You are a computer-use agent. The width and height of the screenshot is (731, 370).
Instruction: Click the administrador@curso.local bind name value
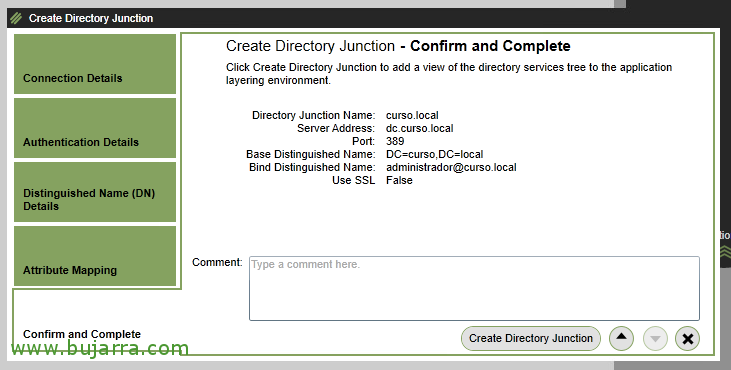pyautogui.click(x=451, y=167)
